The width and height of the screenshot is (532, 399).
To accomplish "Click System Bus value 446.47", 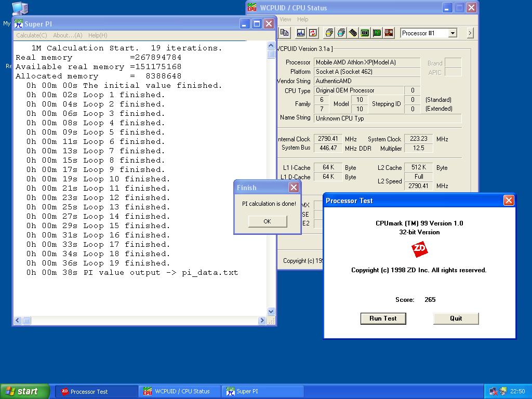I will [328, 148].
